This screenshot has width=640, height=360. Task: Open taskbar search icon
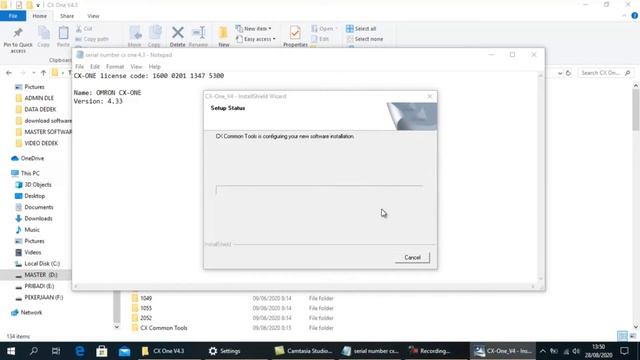pos(34,351)
